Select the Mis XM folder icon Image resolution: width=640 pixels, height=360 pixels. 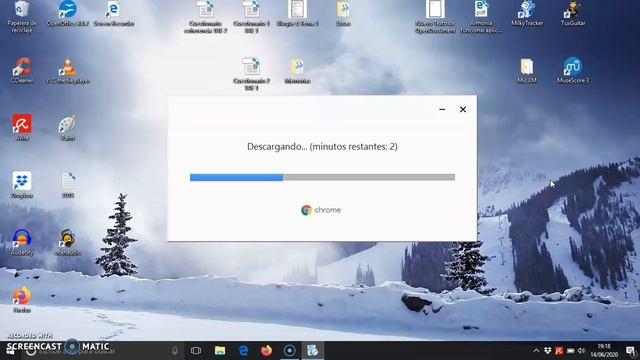pyautogui.click(x=527, y=71)
